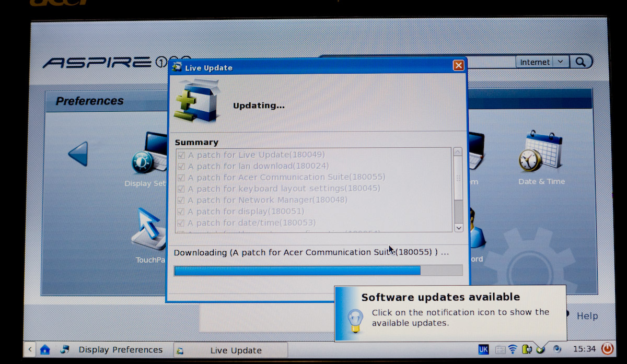Click the summary list scrollbar thumb
Viewport: 627px width, 364px height.
458,178
